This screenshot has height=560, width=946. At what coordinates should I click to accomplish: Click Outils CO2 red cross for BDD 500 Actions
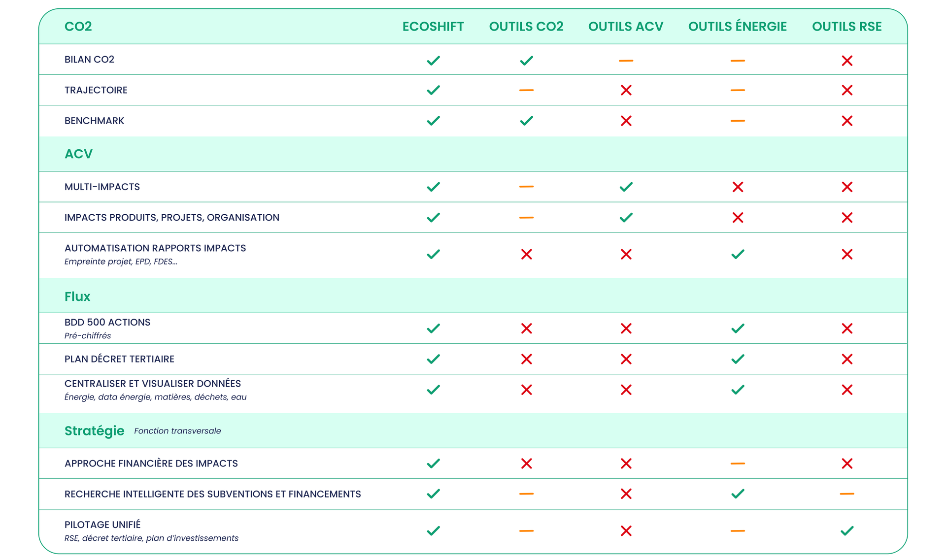[x=526, y=329]
